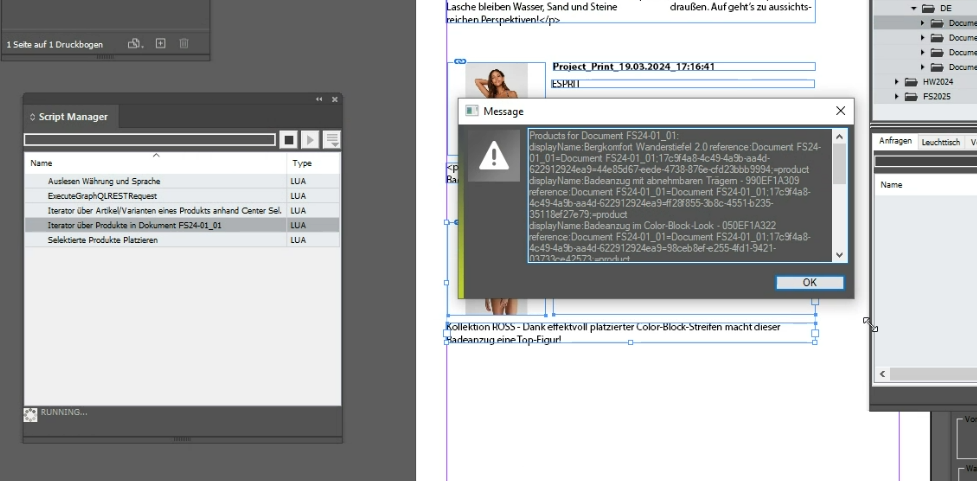
Task: Sort scripts by the Name column header
Action: coord(155,163)
